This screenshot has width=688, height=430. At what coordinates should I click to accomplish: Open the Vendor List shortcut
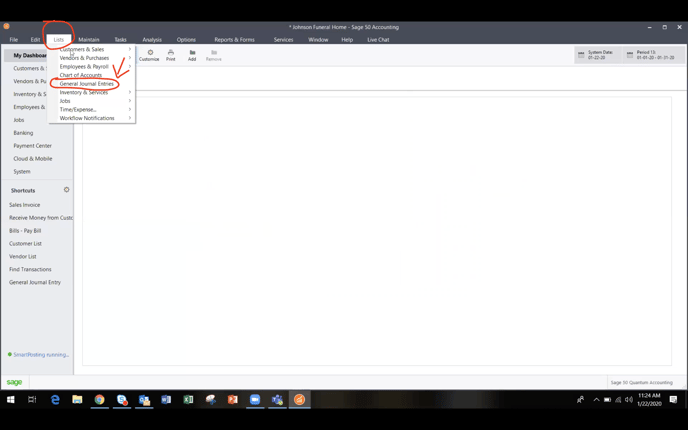[x=23, y=256]
